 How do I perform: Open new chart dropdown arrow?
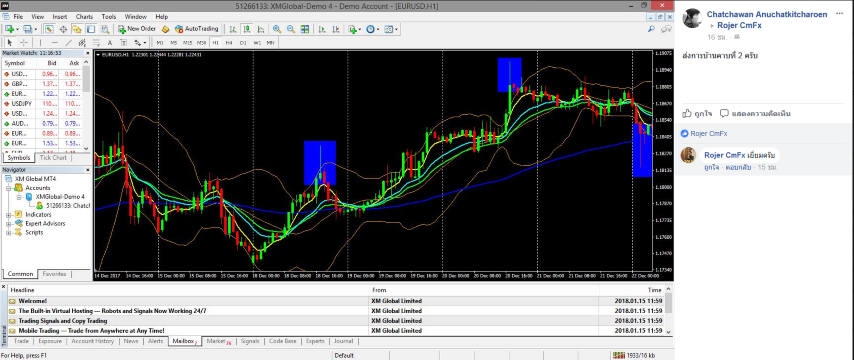[17, 29]
